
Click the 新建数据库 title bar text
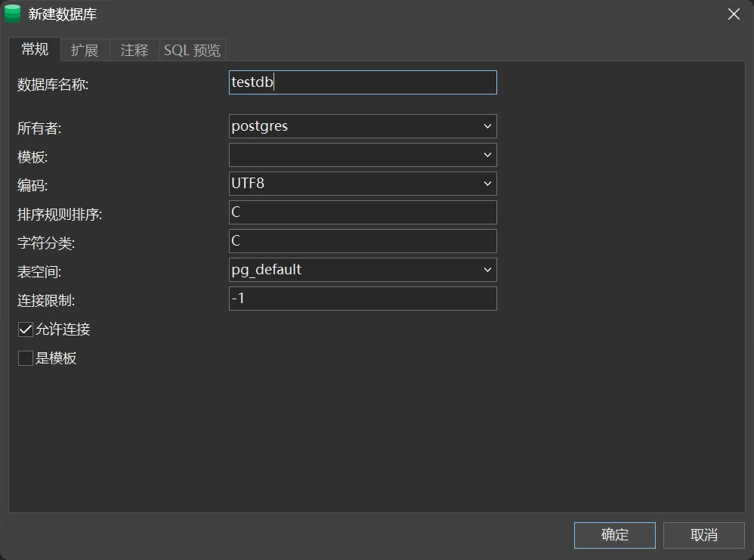pos(63,14)
